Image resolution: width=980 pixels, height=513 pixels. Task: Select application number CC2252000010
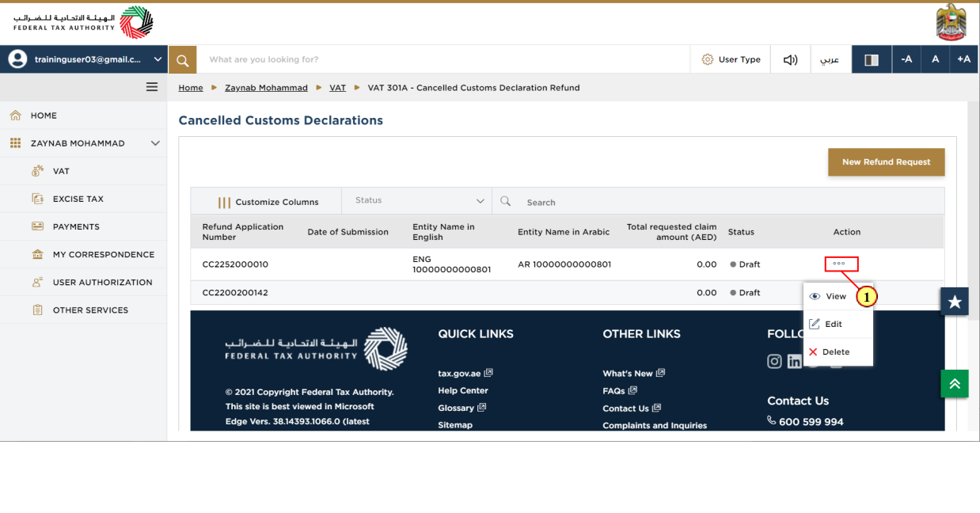[x=235, y=264]
